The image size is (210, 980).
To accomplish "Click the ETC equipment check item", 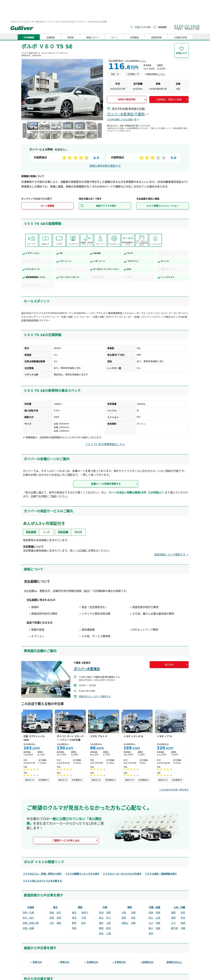I will point(139,269).
